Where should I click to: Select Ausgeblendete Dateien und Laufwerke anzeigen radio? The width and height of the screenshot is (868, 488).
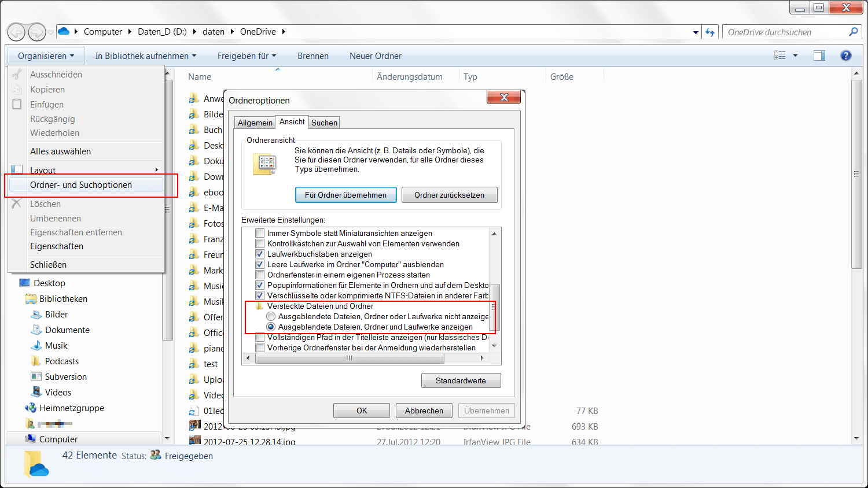pos(271,327)
